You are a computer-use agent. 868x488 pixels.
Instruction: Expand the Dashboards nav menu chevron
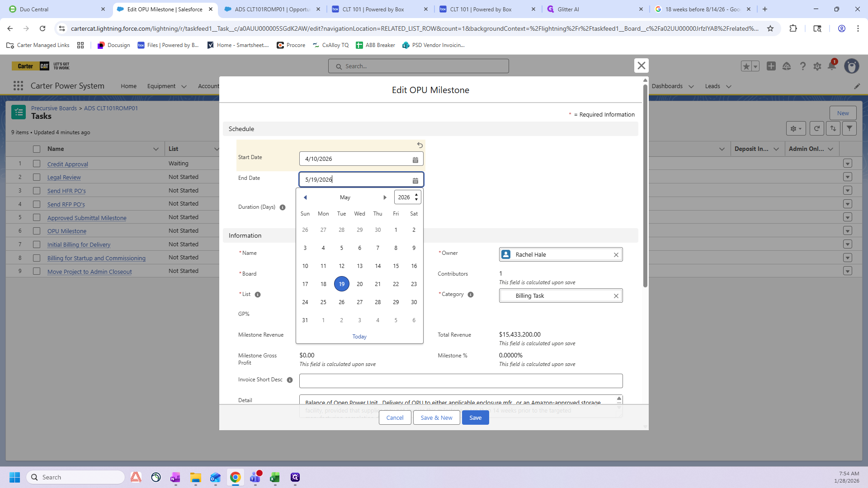click(x=691, y=86)
